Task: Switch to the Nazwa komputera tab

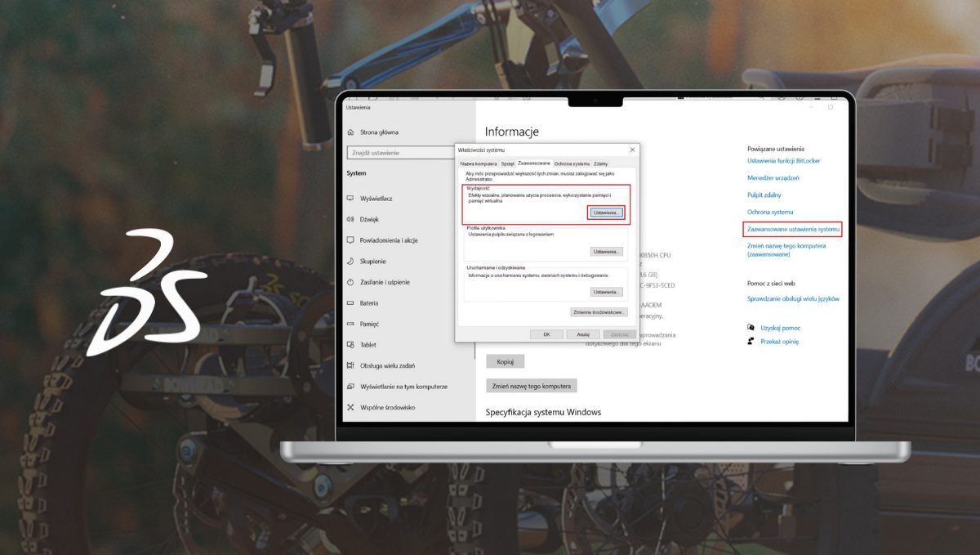Action: [x=479, y=163]
